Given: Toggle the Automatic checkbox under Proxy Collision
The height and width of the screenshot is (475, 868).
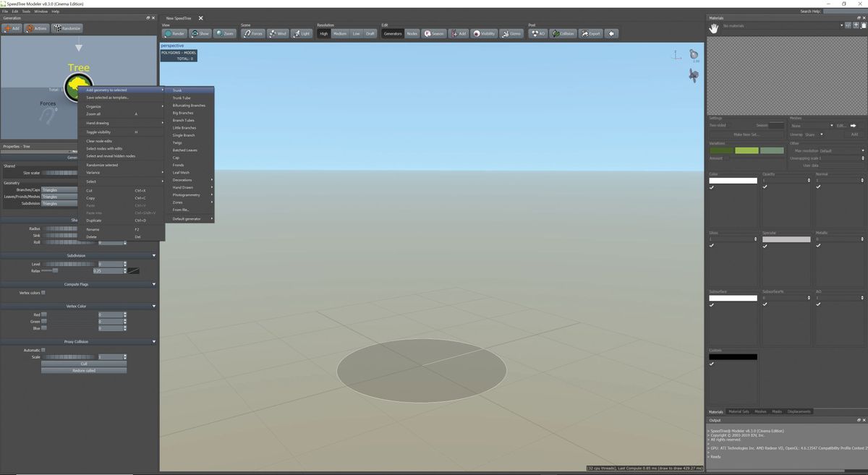Looking at the screenshot, I should click(x=43, y=349).
